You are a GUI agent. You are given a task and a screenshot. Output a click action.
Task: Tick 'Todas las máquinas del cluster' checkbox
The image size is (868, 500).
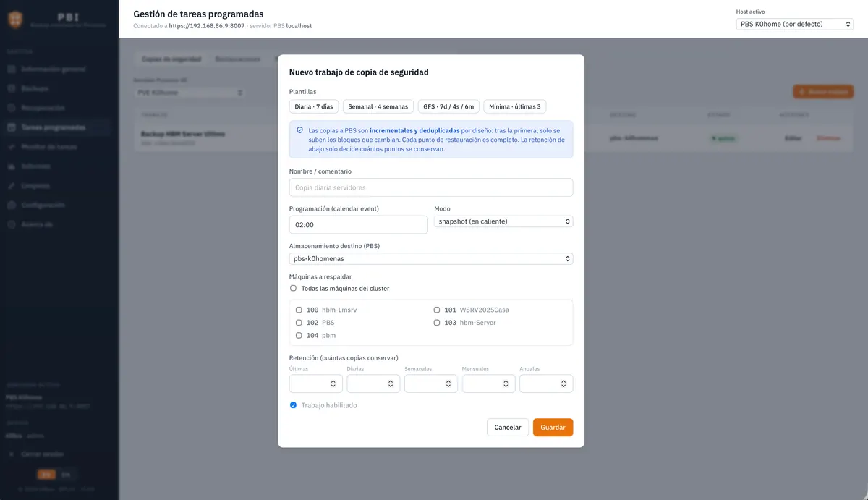[x=293, y=288]
